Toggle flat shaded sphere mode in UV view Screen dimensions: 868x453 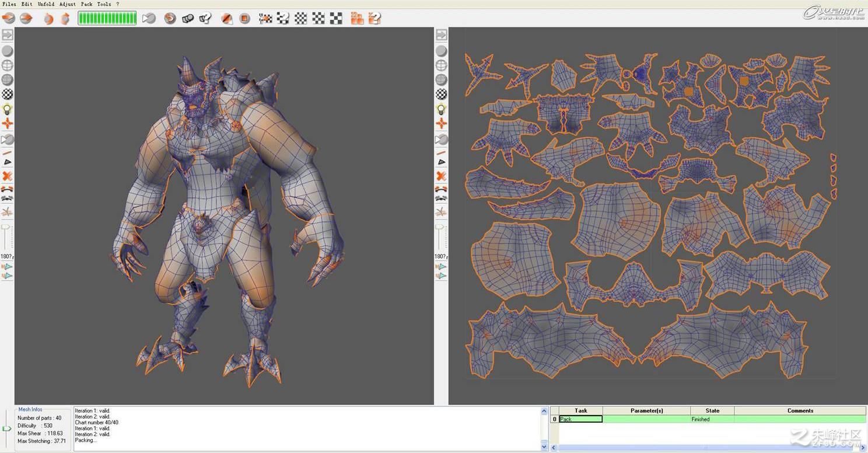442,51
